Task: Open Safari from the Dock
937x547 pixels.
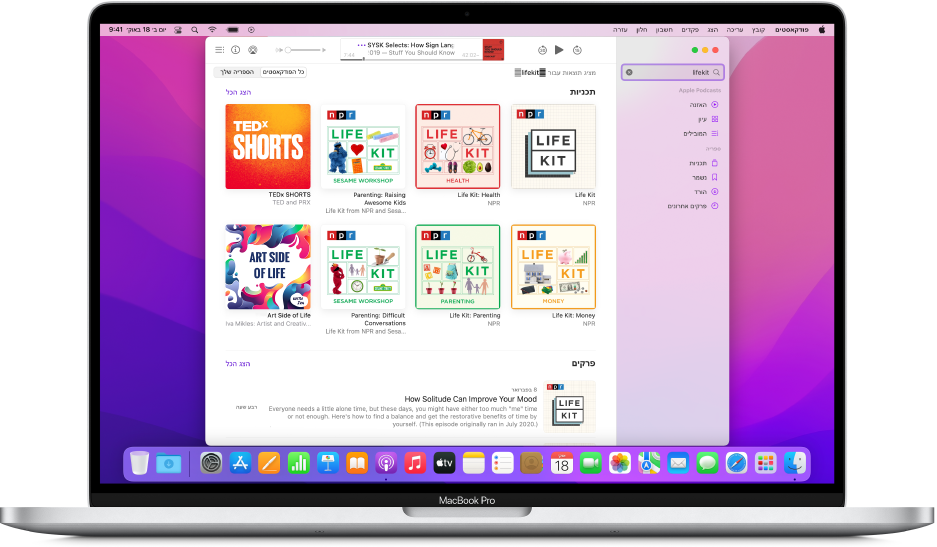Action: [x=736, y=463]
